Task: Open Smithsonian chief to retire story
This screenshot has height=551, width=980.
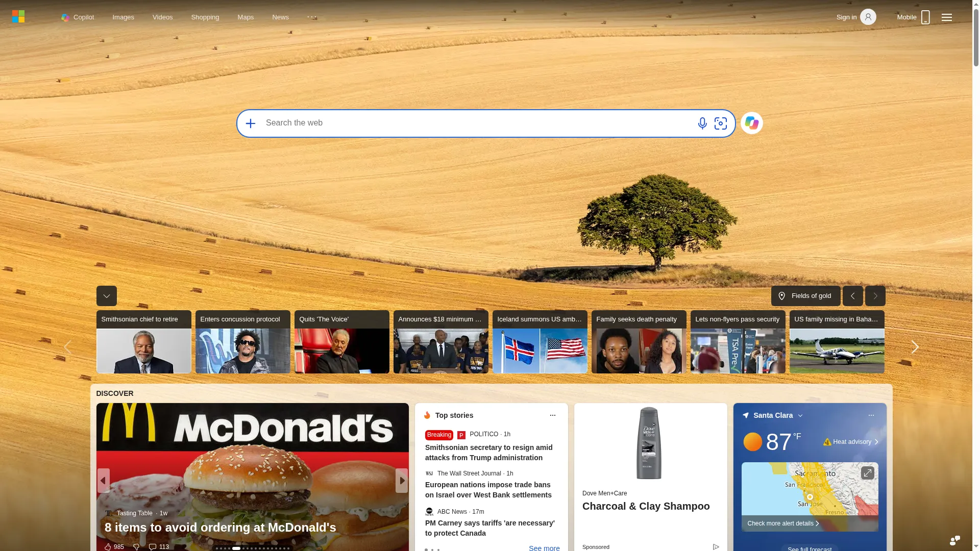Action: pos(143,342)
